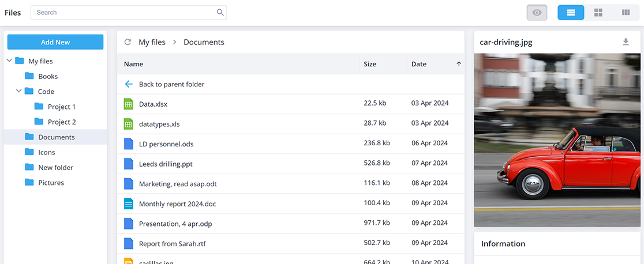
Task: Collapse the My files tree node
Action: tap(9, 61)
